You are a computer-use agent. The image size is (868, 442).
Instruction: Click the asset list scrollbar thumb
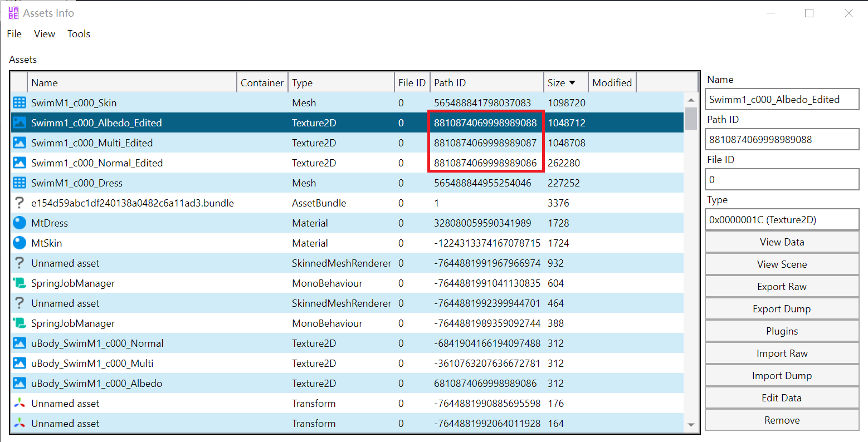tap(691, 119)
